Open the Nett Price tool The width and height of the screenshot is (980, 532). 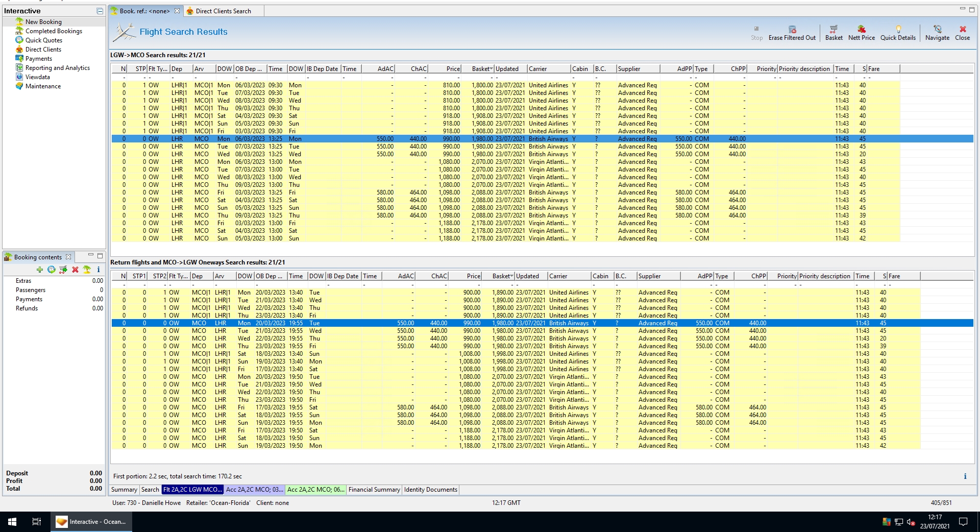[861, 30]
